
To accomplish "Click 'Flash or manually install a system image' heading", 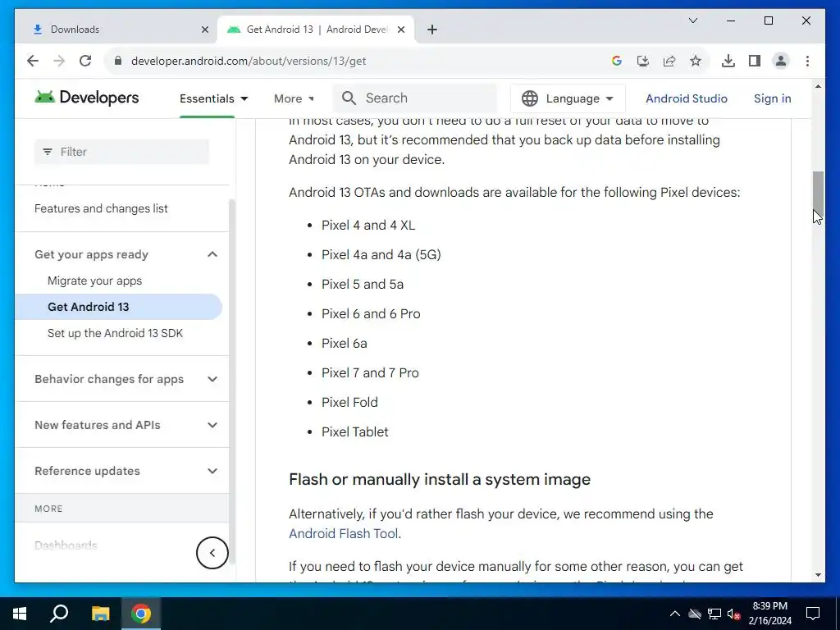I will point(440,479).
